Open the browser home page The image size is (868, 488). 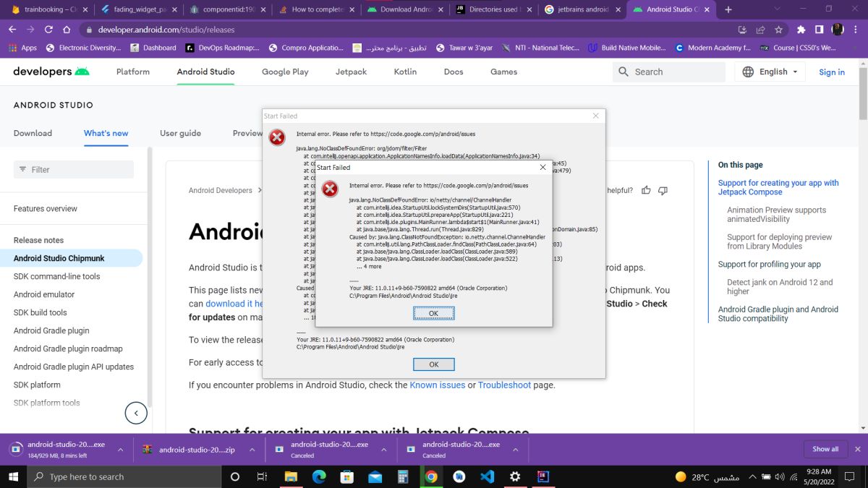tap(67, 30)
